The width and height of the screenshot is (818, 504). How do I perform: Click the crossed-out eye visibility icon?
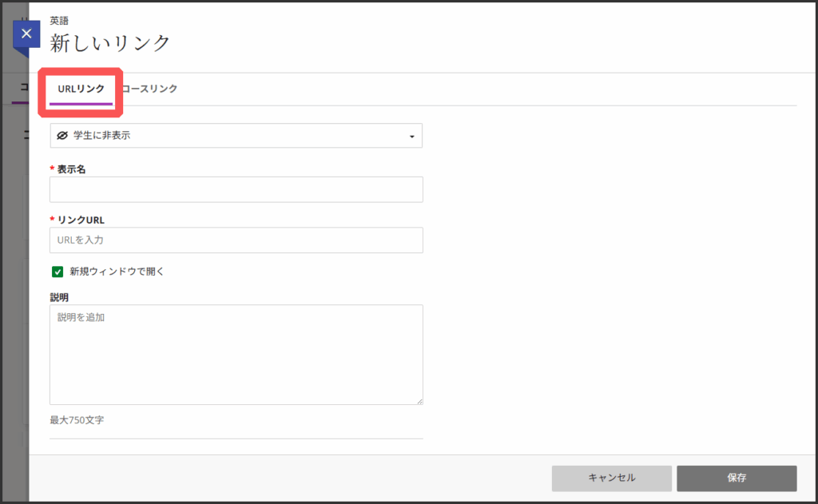click(x=62, y=136)
